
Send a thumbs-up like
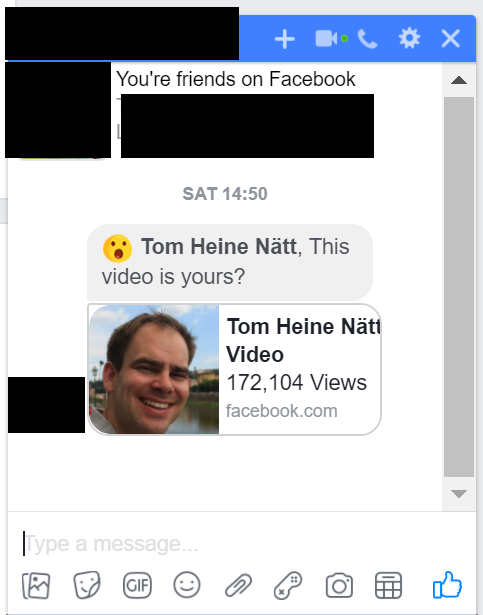(x=447, y=584)
